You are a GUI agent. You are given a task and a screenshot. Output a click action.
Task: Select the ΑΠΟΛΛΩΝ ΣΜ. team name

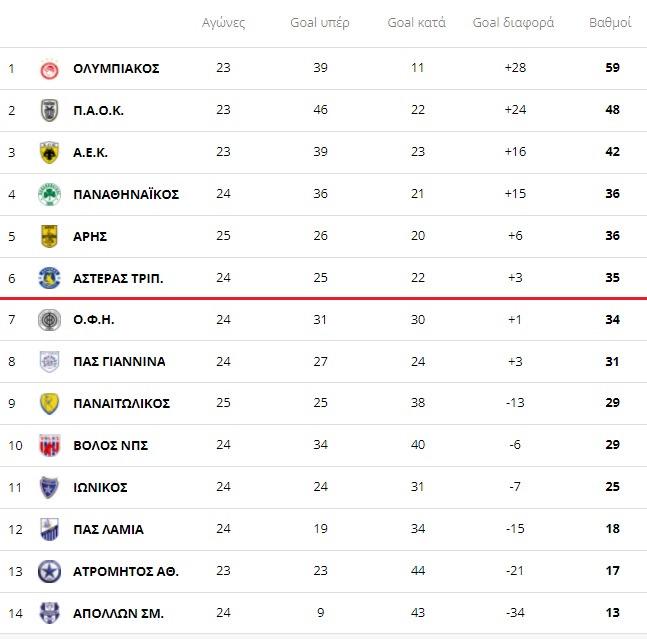tap(118, 613)
